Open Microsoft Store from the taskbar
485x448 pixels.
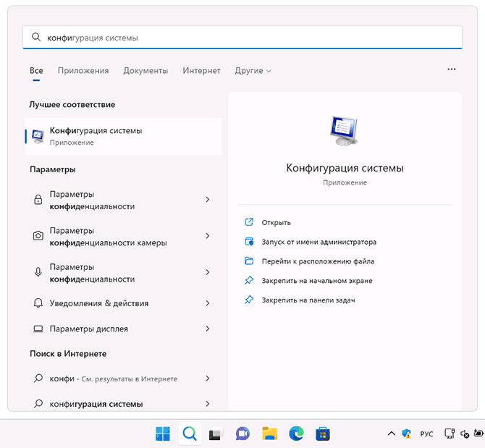[323, 434]
